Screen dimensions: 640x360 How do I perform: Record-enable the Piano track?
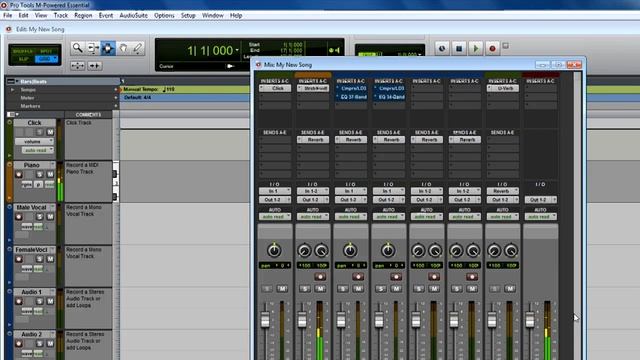click(19, 174)
